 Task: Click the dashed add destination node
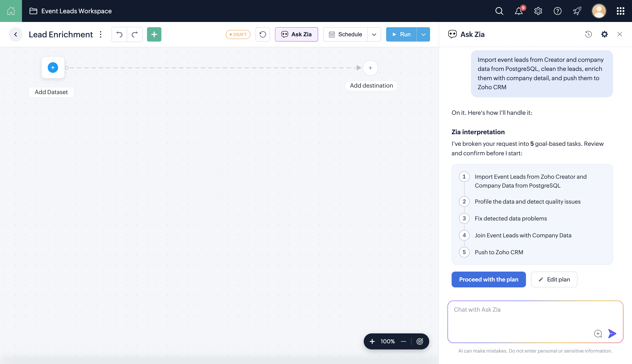pos(370,68)
